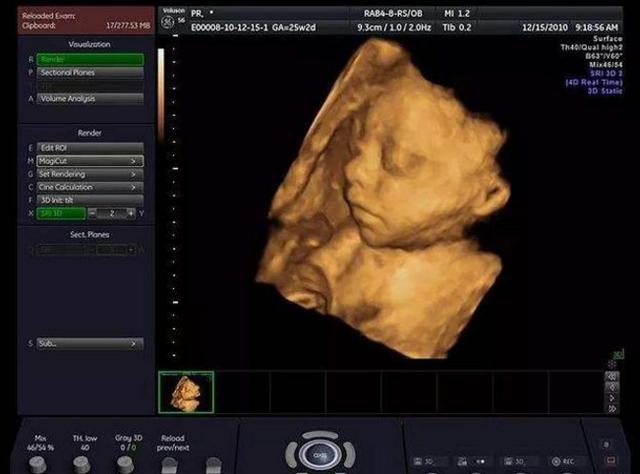
Task: Click the 'GA=25w2d' gestational age text
Action: pyautogui.click(x=294, y=27)
